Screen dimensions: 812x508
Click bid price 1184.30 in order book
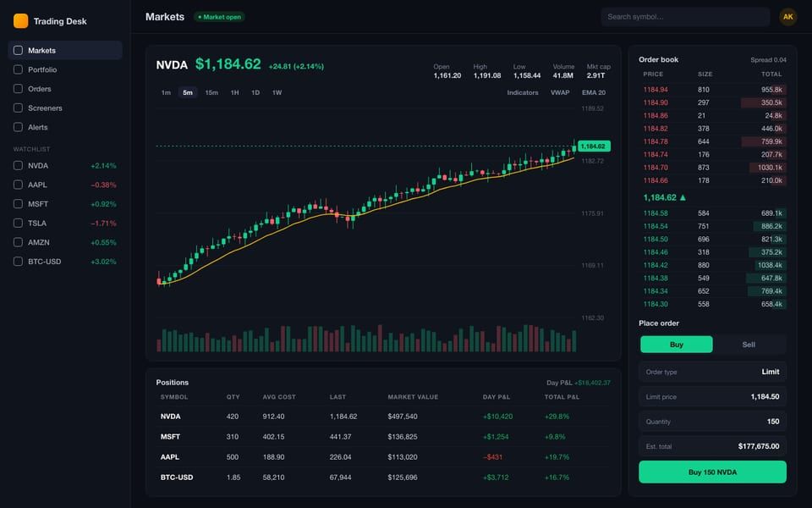[655, 304]
